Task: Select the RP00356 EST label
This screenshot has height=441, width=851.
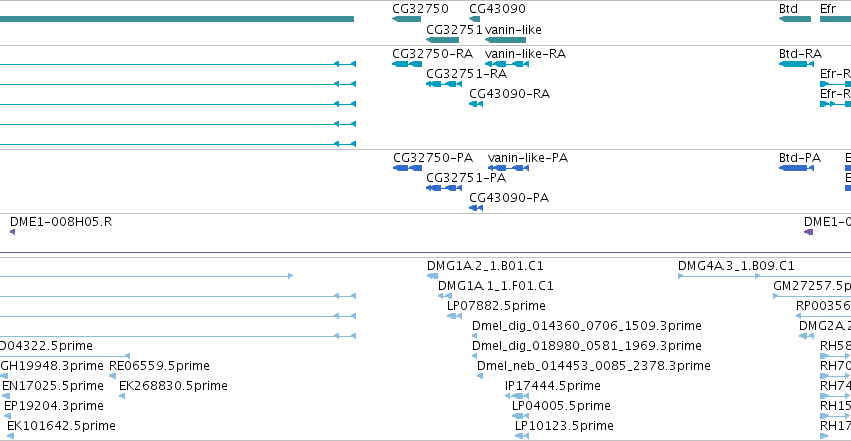Action: click(823, 306)
